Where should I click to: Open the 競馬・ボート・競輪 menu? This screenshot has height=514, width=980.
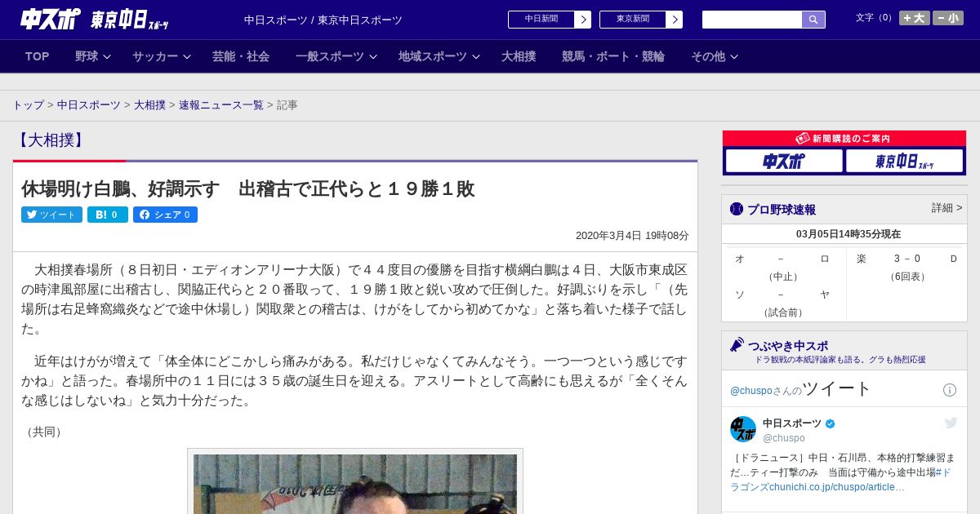point(613,56)
